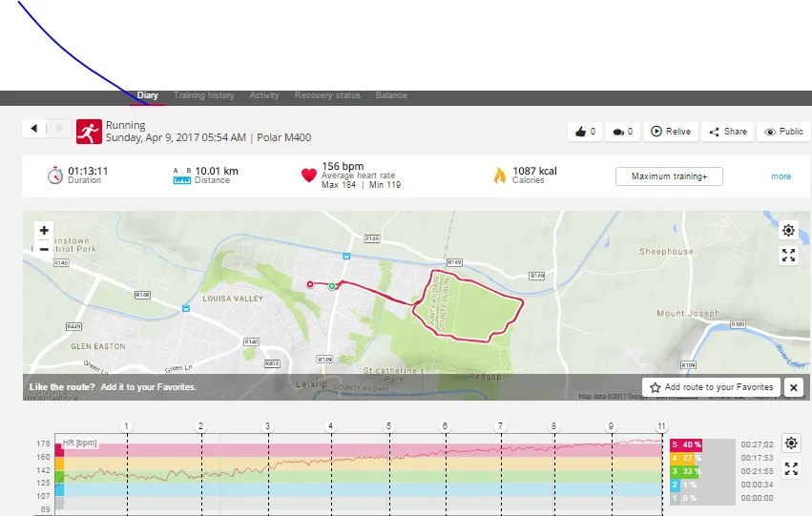Click the 10.01 km distance value
This screenshot has width=812, height=516.
217,171
